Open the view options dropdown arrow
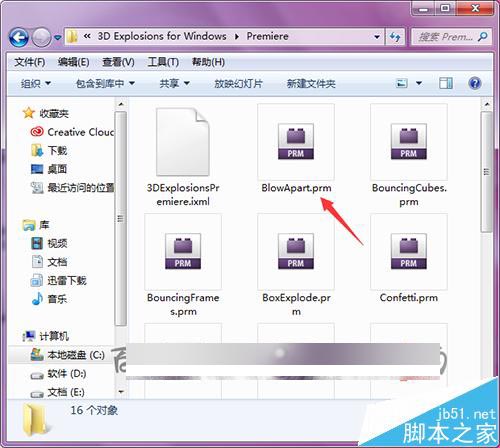500x448 pixels. tap(419, 83)
